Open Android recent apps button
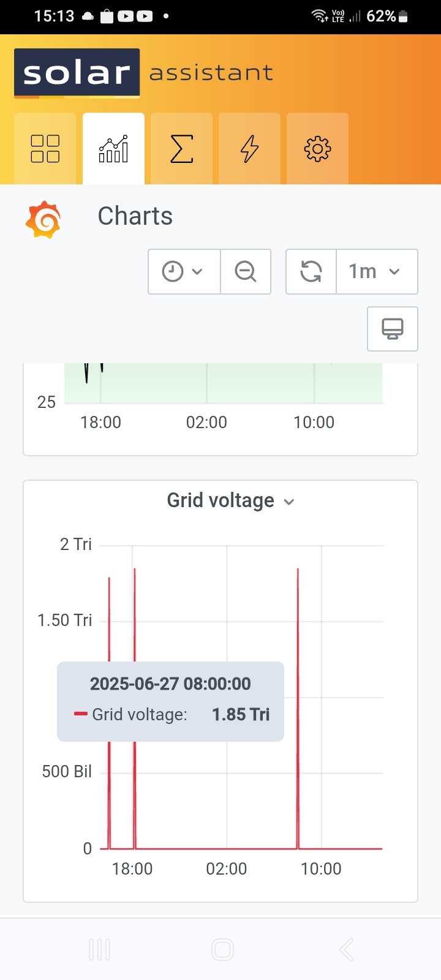Viewport: 441px width, 980px height. tap(99, 950)
